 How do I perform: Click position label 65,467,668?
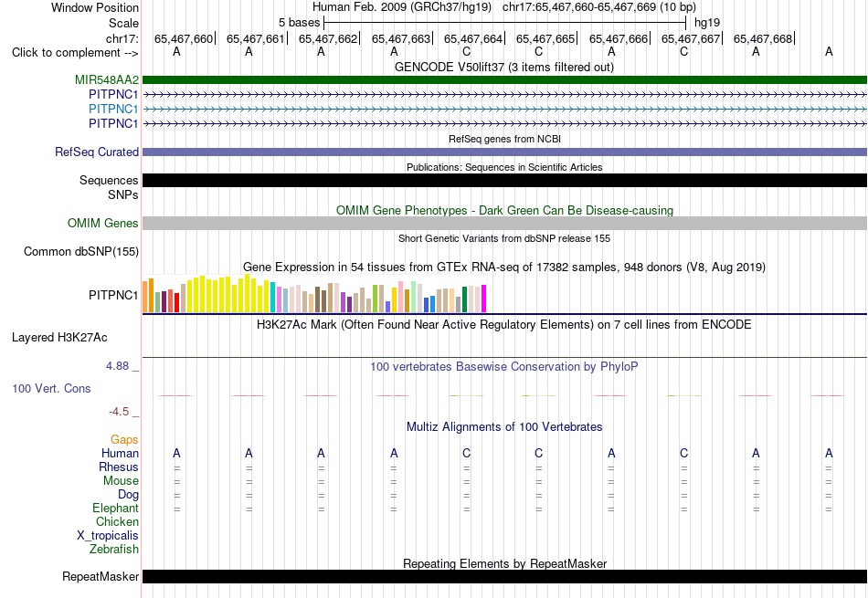click(763, 38)
